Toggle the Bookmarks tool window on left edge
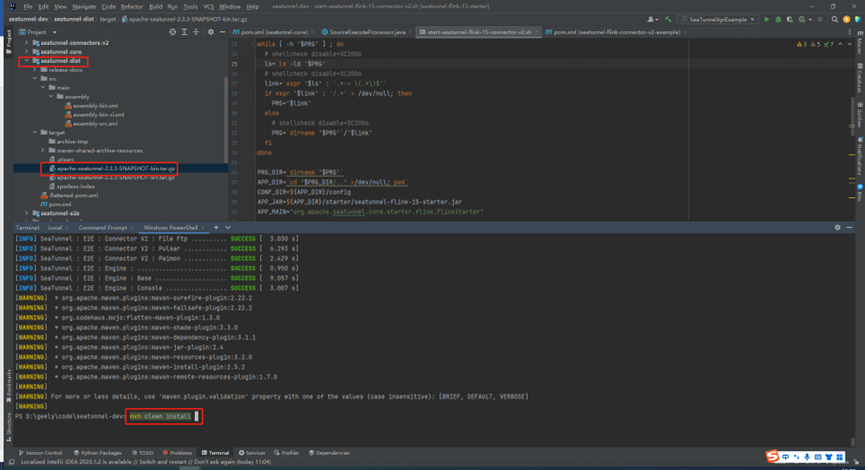The width and height of the screenshot is (865, 470). click(7, 383)
